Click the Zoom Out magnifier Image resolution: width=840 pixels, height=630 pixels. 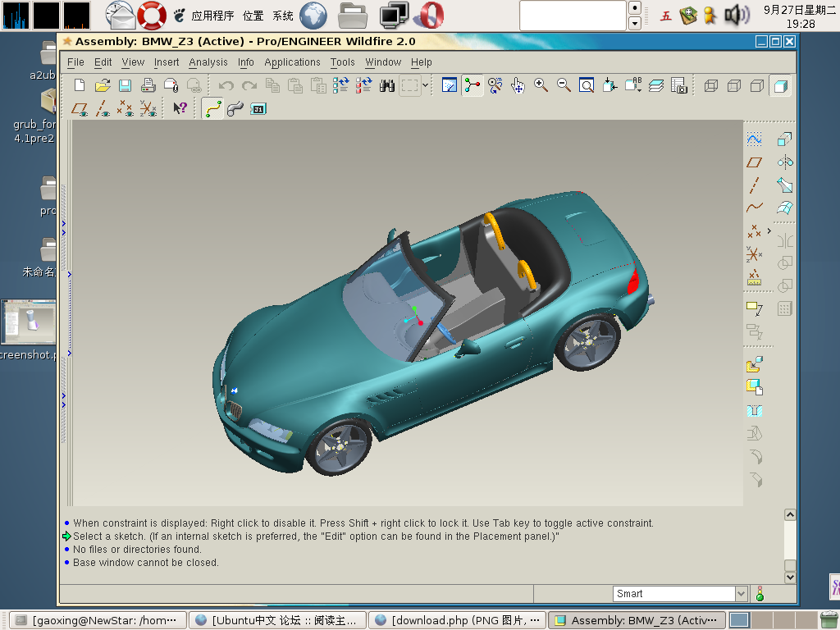pos(564,85)
